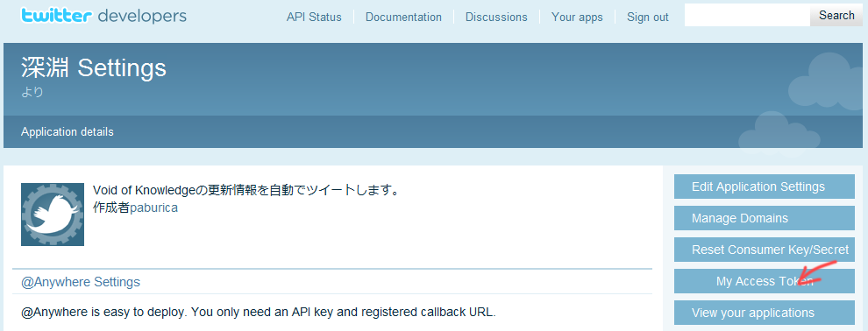The width and height of the screenshot is (868, 331).
Task: Sign out of Twitter developers
Action: click(x=648, y=18)
